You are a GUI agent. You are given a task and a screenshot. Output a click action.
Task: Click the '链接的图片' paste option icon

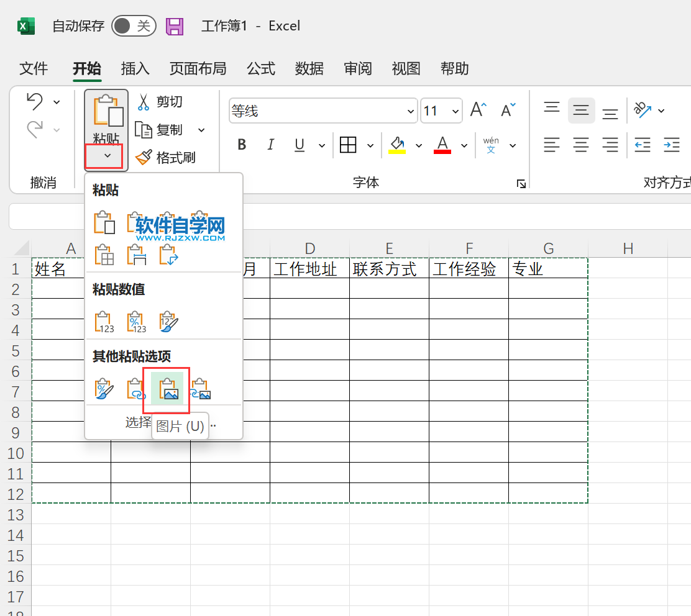tap(201, 388)
